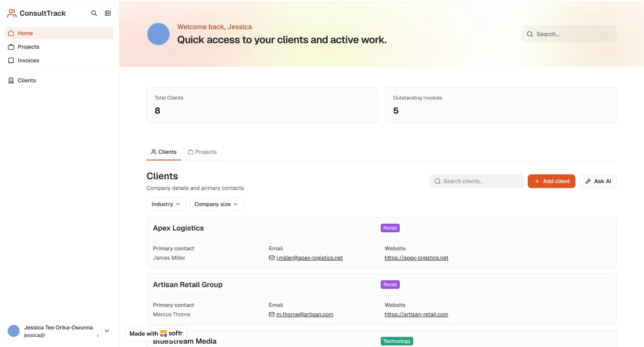Click Jessica Tee Orika-Owunna account name
This screenshot has height=347, width=644.
coord(58,328)
